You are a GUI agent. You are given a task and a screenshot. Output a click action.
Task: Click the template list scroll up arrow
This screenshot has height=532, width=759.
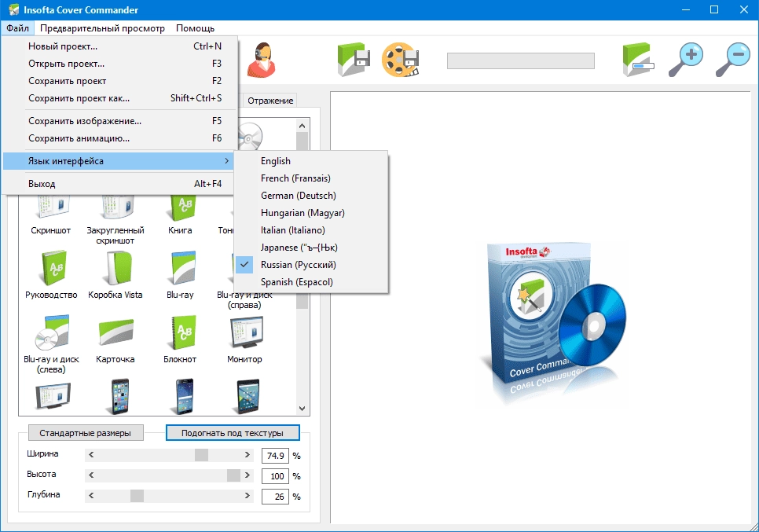pyautogui.click(x=302, y=126)
